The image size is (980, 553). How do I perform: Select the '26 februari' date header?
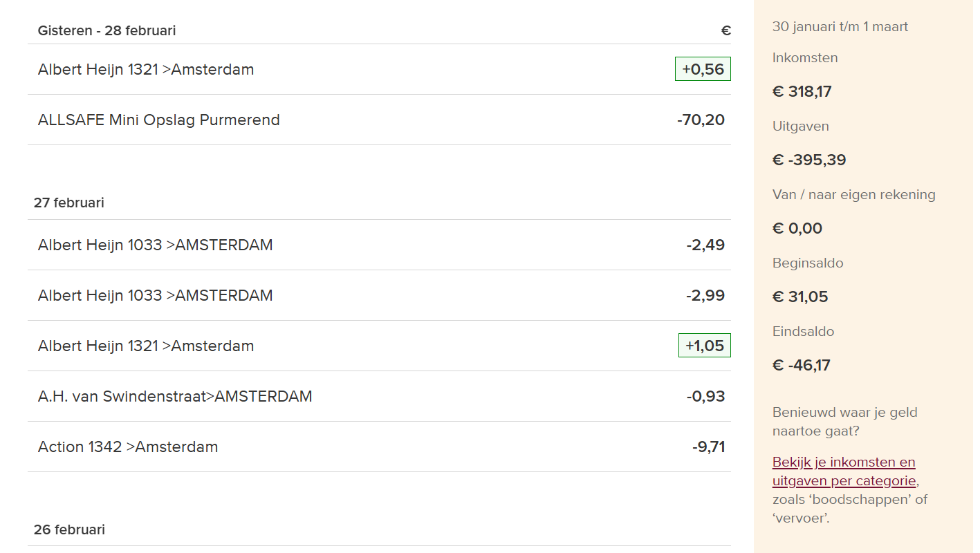(x=69, y=530)
